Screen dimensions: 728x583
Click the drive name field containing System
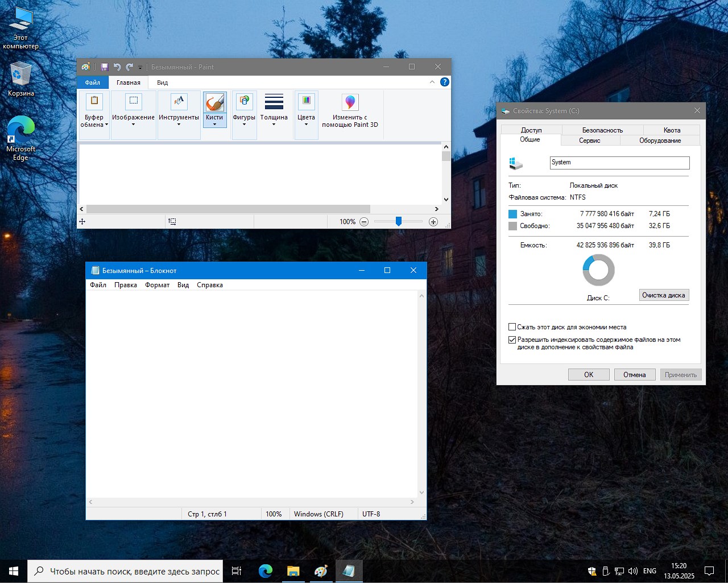pyautogui.click(x=619, y=163)
